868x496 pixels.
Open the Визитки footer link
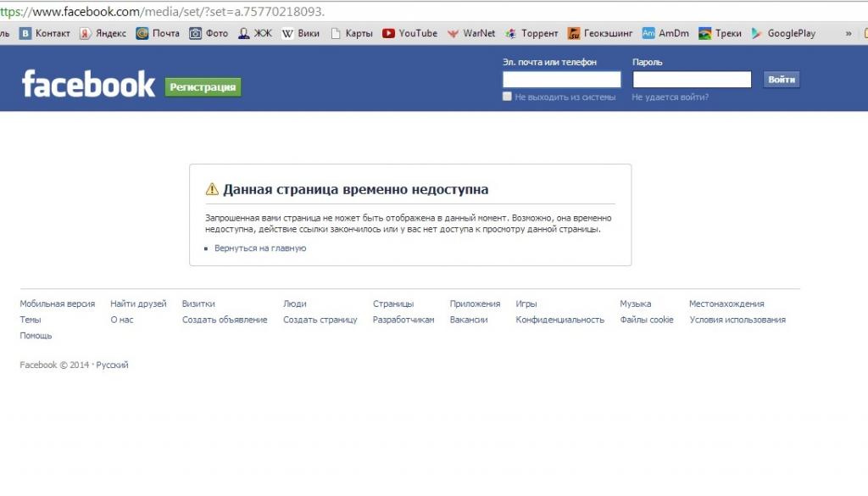tap(198, 304)
